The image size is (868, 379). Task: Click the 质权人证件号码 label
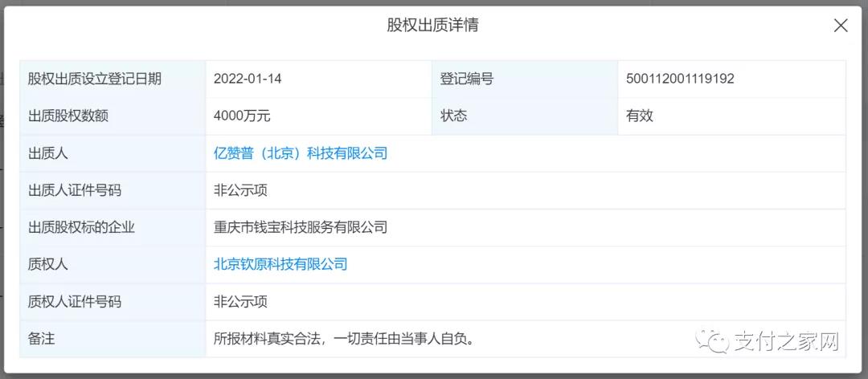[x=75, y=302]
